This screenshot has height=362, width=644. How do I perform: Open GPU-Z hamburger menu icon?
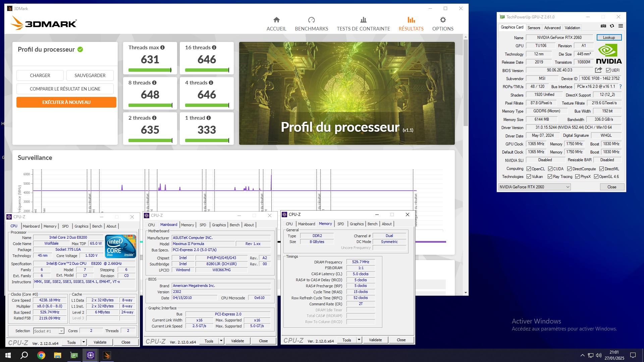(x=621, y=26)
